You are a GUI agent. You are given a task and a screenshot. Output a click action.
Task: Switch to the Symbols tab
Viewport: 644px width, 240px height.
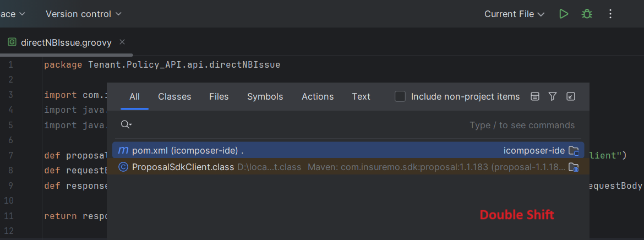(265, 96)
